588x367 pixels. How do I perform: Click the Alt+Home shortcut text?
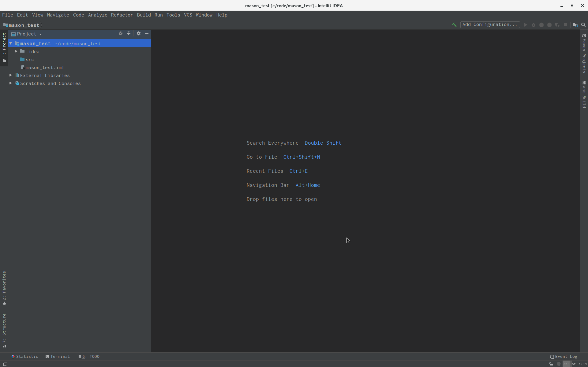[308, 185]
